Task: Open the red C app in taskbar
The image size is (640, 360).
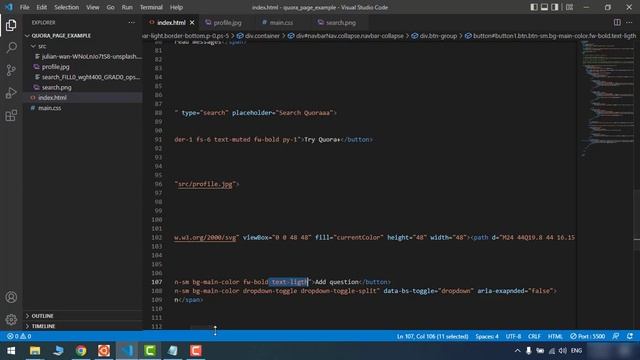Action: (196, 351)
